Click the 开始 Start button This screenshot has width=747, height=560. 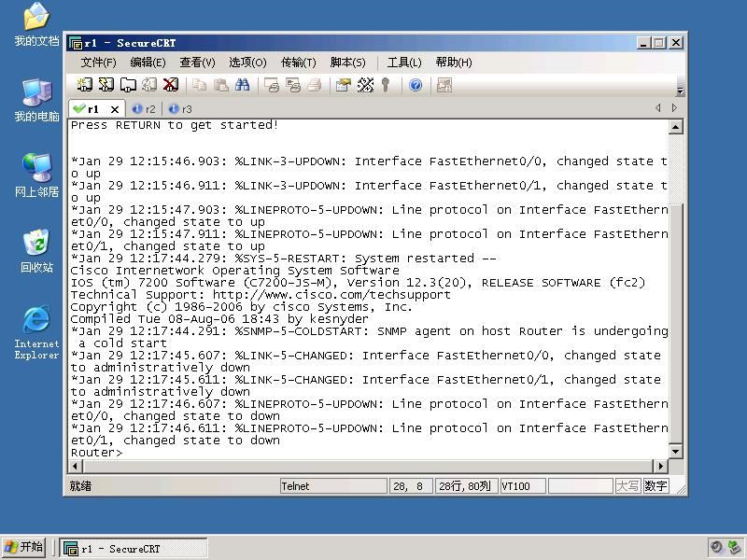[x=24, y=547]
